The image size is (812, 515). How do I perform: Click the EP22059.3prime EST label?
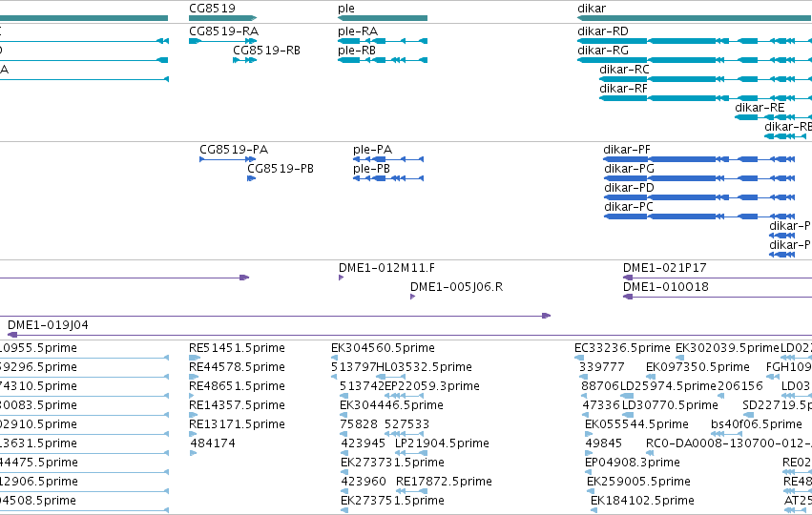[432, 386]
